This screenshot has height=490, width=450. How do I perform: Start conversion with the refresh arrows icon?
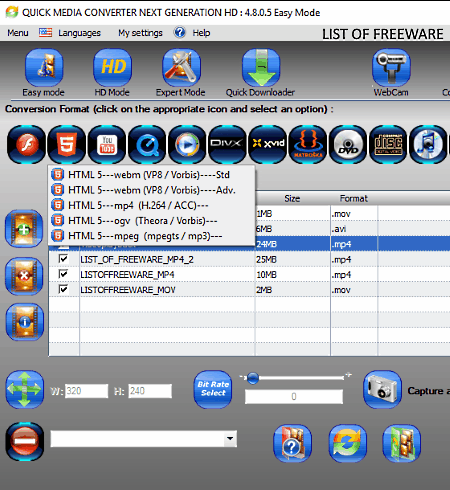point(348,443)
